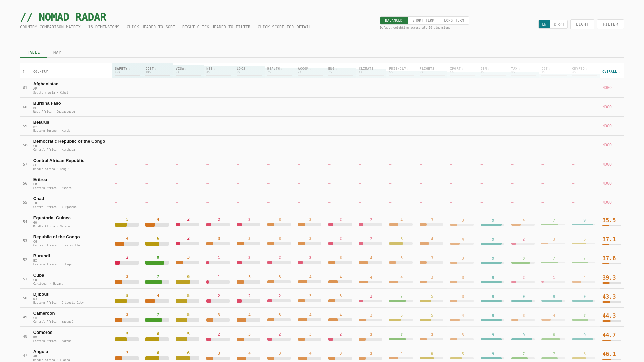
Task: Sort by CLIMATE column header
Action: [366, 69]
